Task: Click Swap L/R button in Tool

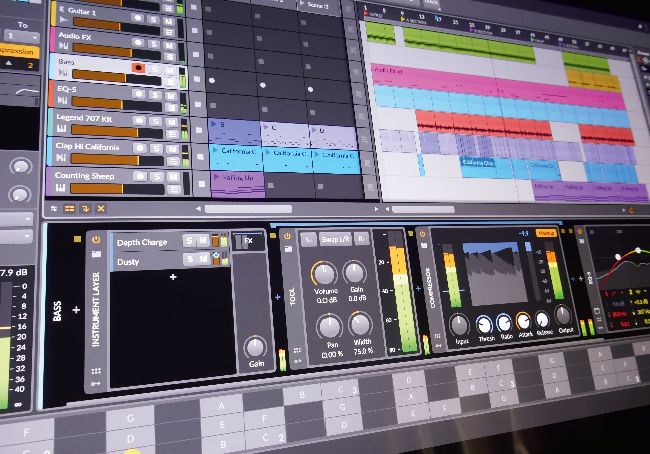Action: pos(335,239)
